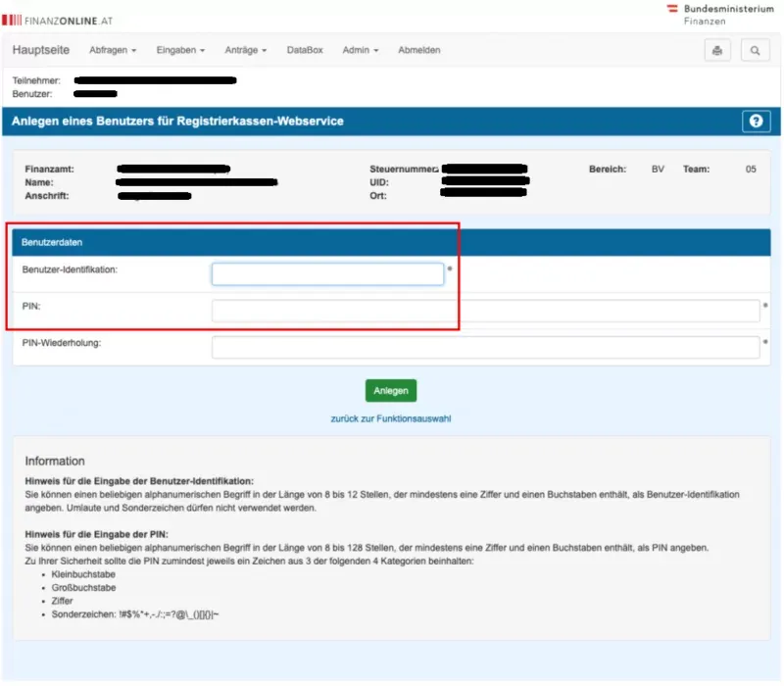784x686 pixels.
Task: Expand the Anträge dropdown menu
Action: click(x=246, y=50)
